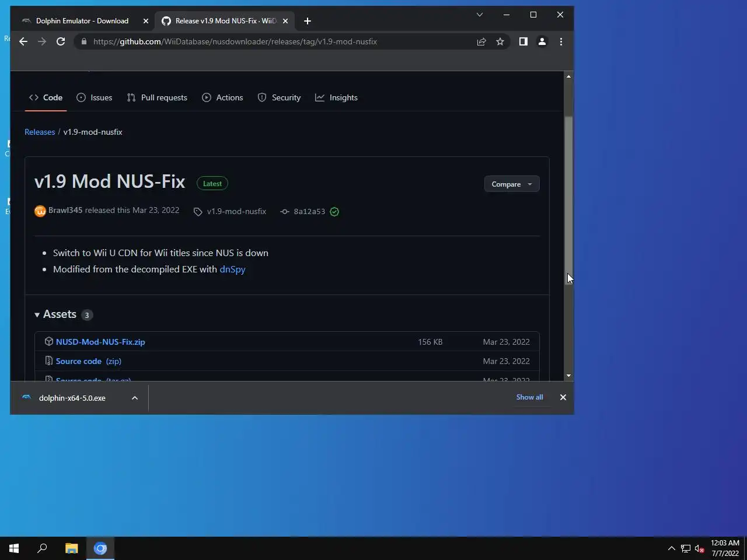The width and height of the screenshot is (747, 560).
Task: Open the Actions tab
Action: tap(222, 97)
